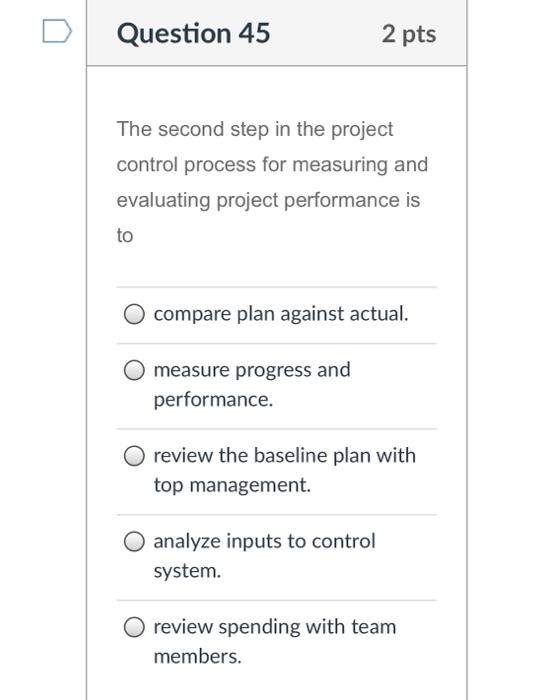Select the radio button for compare plan against actual

[x=134, y=314]
